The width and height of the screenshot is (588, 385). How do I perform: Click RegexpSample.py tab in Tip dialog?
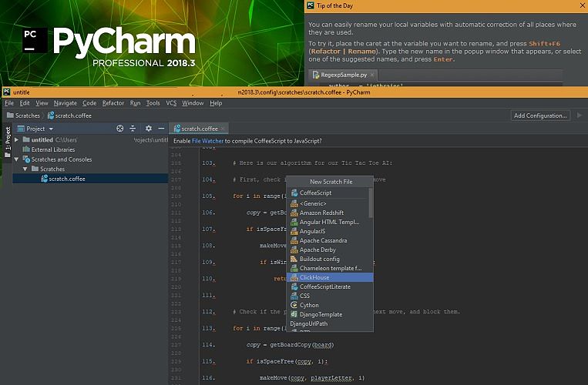tap(344, 75)
